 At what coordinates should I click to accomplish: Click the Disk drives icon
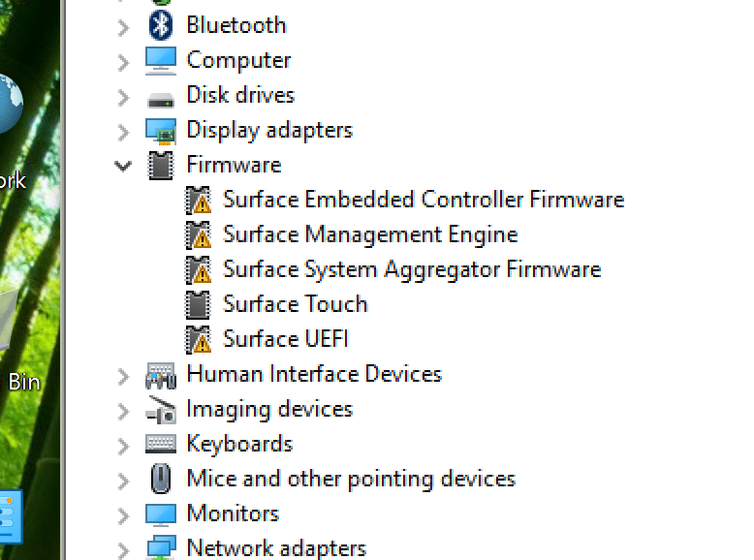pos(161,99)
